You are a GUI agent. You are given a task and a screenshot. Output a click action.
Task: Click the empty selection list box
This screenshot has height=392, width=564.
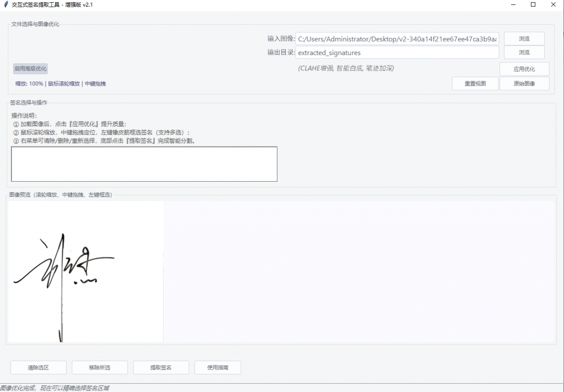click(x=144, y=164)
